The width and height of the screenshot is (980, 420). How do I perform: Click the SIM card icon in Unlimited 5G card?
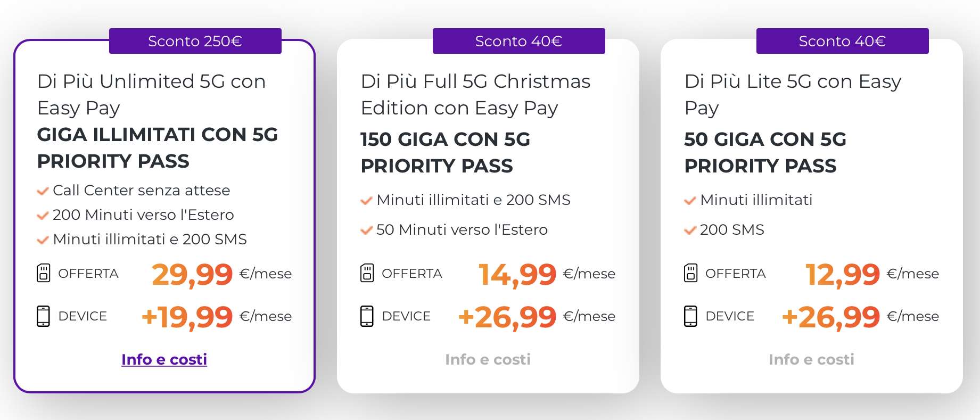point(43,273)
